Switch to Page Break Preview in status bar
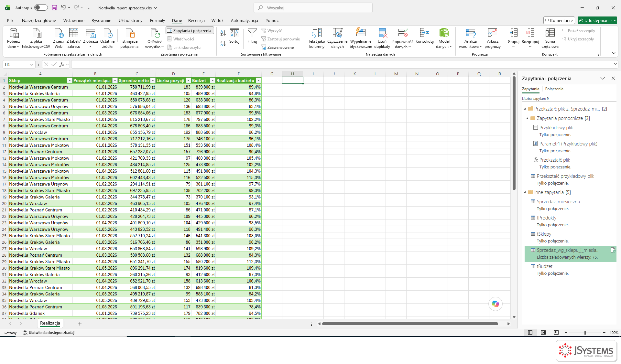 [556, 333]
